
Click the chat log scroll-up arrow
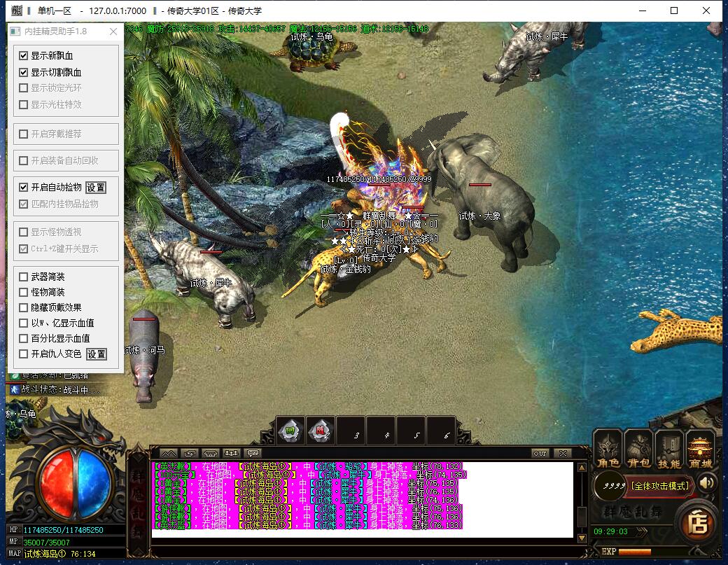coord(581,468)
